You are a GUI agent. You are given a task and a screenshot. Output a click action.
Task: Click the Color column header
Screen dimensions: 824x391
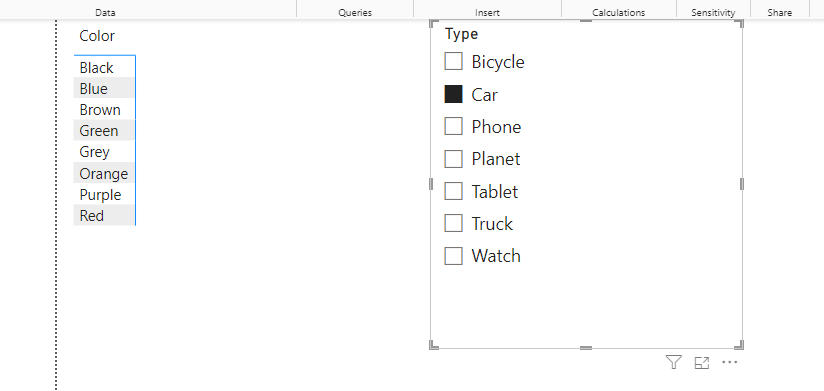pyautogui.click(x=97, y=36)
